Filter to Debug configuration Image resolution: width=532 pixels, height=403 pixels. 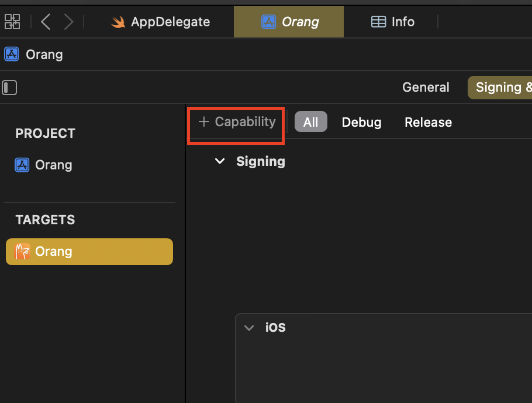click(x=361, y=122)
